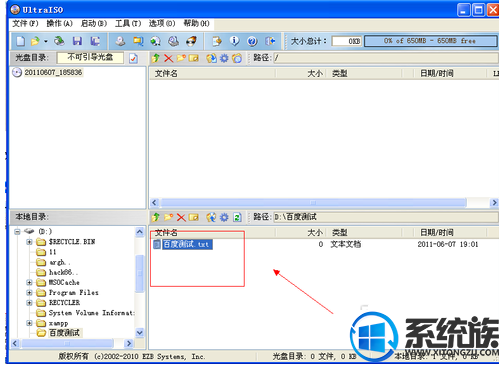Viewport: 499px width, 365px height.
Task: Expand the RECYCLER folder
Action: [x=29, y=303]
